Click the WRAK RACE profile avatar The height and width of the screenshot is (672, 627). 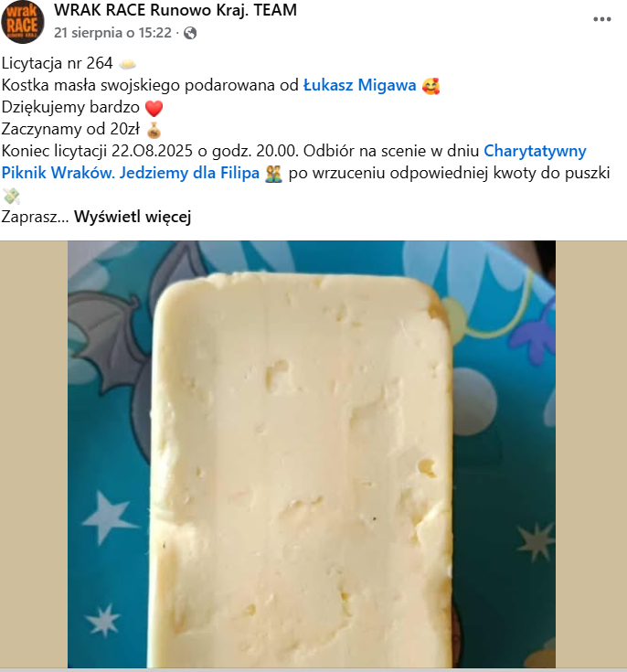pos(22,22)
